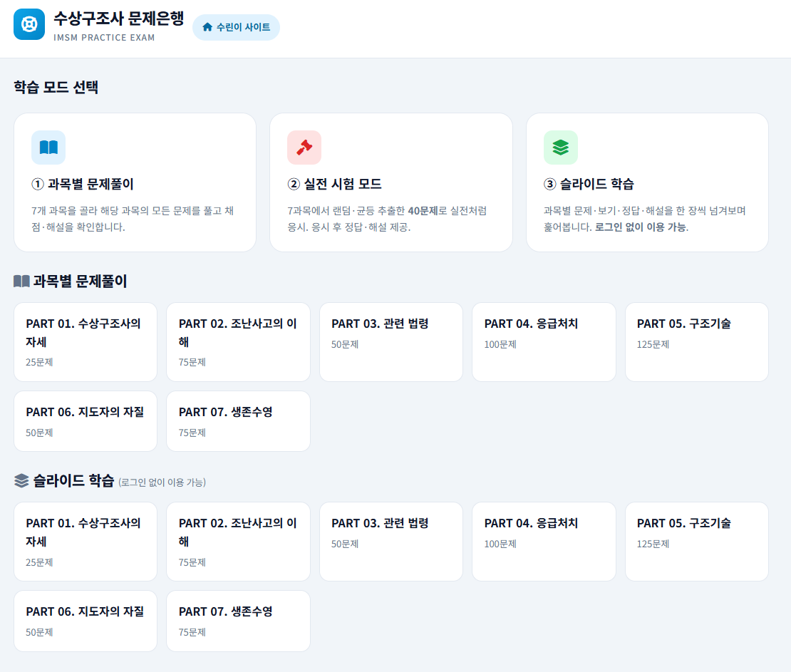Open the 수린이 사이트 link

(x=237, y=27)
